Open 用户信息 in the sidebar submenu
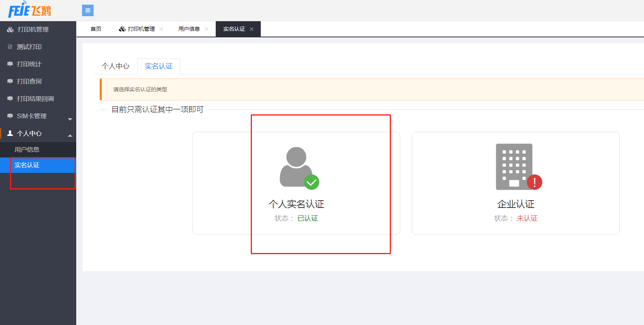 (27, 149)
